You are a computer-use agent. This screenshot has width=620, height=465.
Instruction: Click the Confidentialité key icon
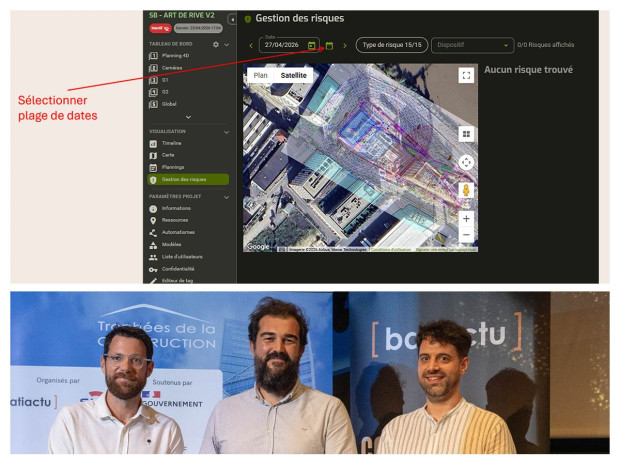point(153,270)
